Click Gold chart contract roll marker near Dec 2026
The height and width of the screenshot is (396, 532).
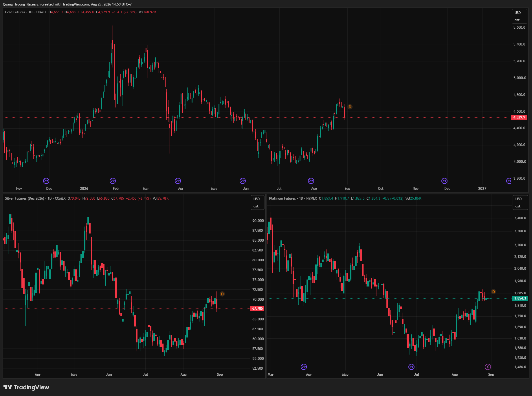click(444, 181)
